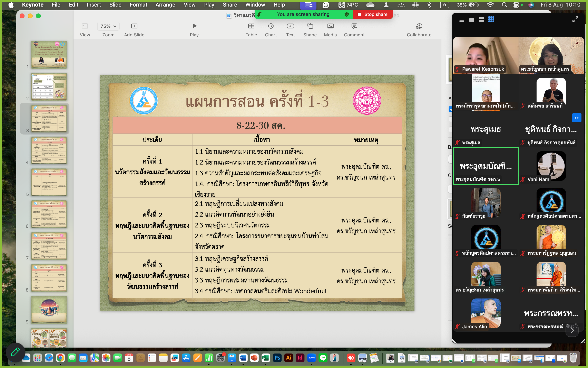Viewport: 588px width, 368px height.
Task: Select slide 9 thumbnail in navigator
Action: point(49,310)
